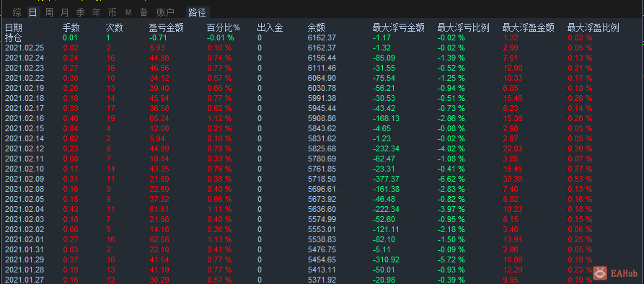Image resolution: width=644 pixels, height=284 pixels.
Task: Click profit amount 65.24
Action: (x=159, y=119)
